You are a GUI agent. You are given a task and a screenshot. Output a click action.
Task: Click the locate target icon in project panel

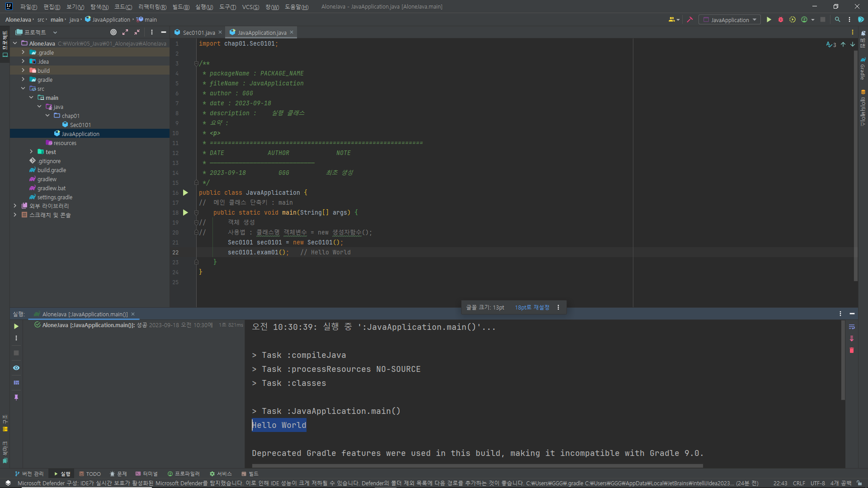(x=113, y=32)
